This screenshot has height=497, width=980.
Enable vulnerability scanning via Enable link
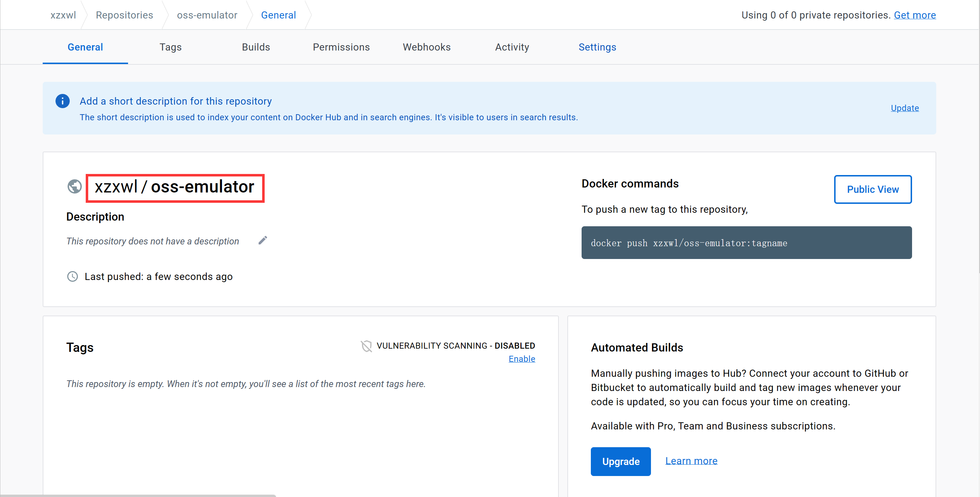tap(521, 359)
